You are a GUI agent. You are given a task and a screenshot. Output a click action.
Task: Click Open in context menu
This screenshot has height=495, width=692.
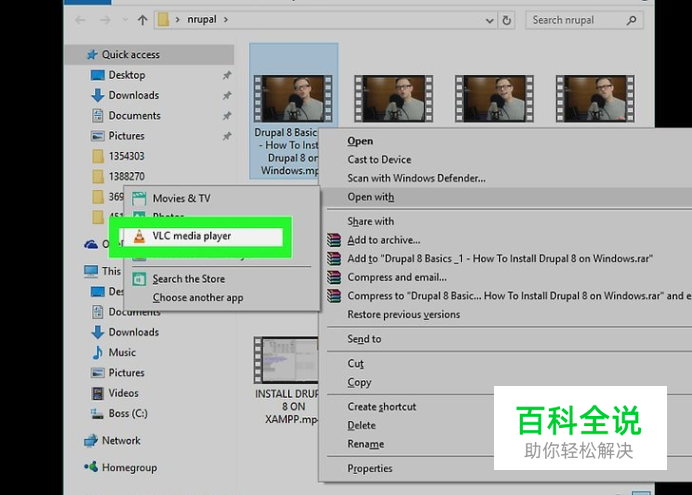[x=360, y=141]
